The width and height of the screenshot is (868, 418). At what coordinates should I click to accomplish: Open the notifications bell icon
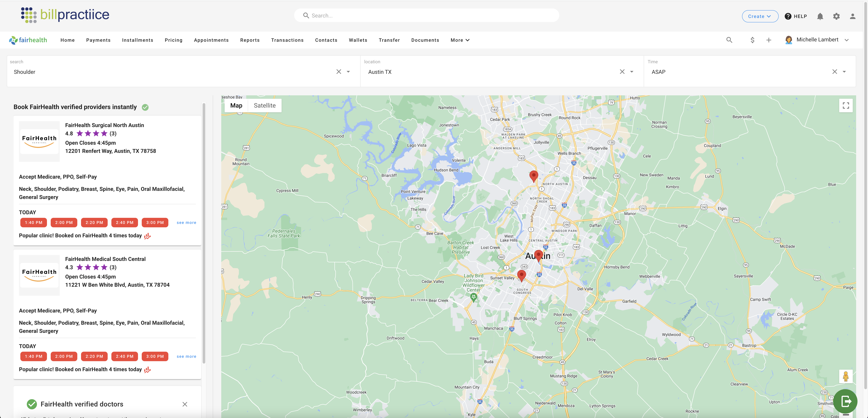click(x=820, y=16)
